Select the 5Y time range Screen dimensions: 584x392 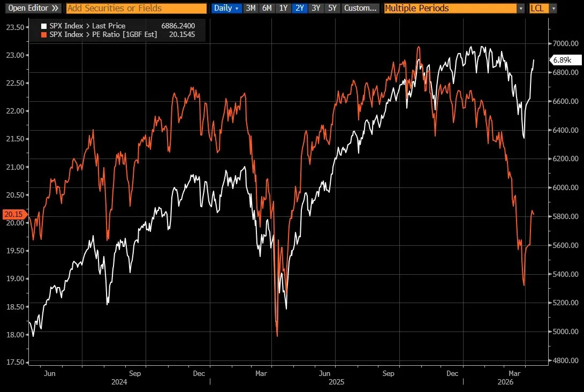pos(332,8)
